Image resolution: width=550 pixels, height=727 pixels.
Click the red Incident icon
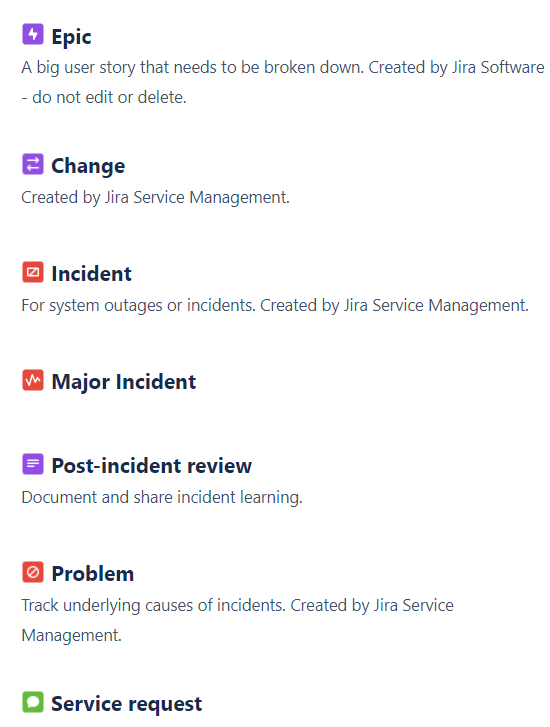coord(32,272)
